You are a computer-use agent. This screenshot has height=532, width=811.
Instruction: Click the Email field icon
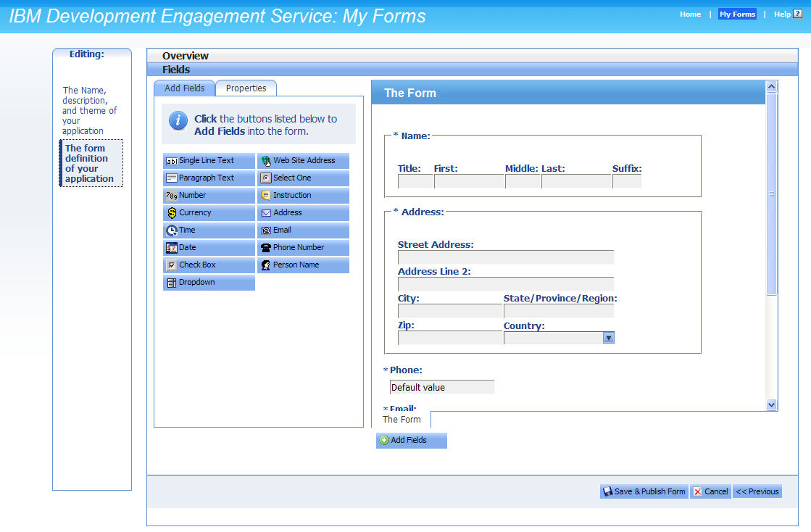[x=266, y=230]
